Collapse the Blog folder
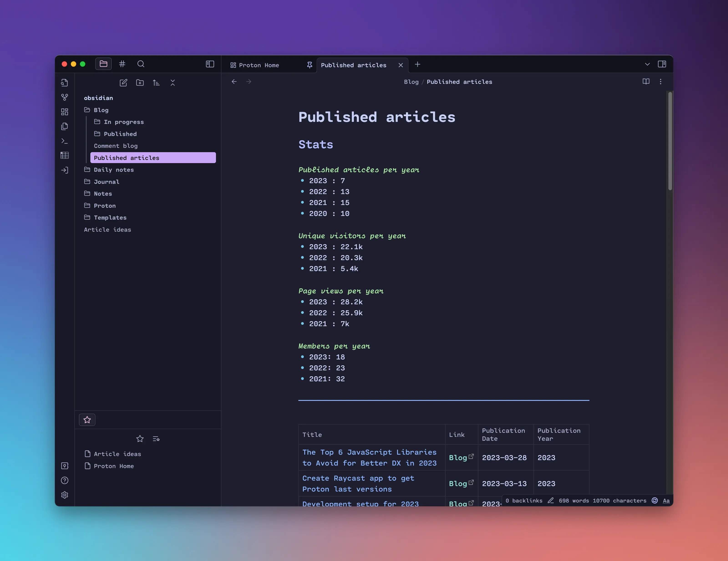 pos(101,110)
